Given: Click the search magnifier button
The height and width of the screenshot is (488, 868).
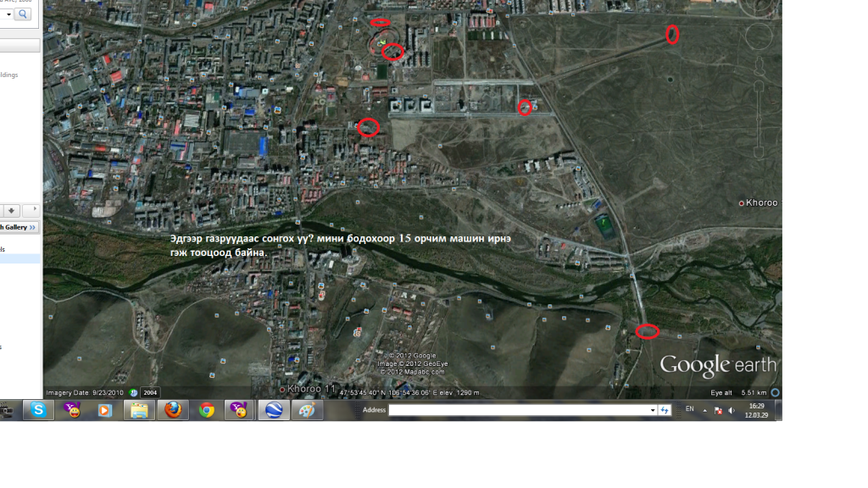Looking at the screenshot, I should 22,14.
